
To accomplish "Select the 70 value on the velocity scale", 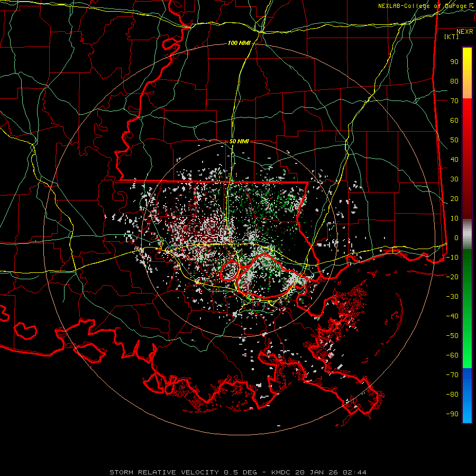I will [454, 101].
